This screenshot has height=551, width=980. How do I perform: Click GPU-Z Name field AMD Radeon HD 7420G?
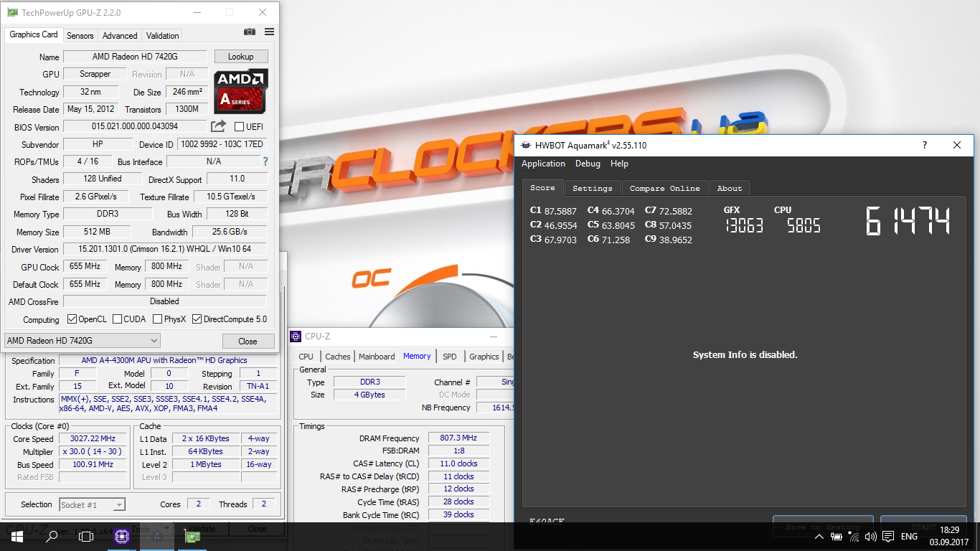[x=135, y=57]
